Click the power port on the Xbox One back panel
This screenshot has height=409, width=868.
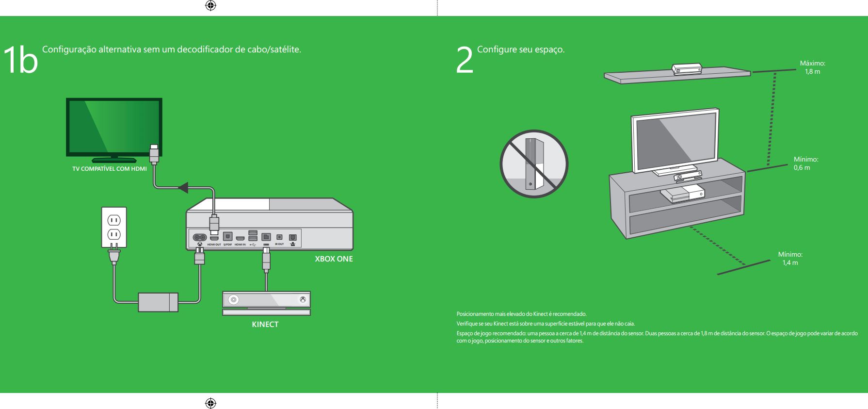click(200, 237)
